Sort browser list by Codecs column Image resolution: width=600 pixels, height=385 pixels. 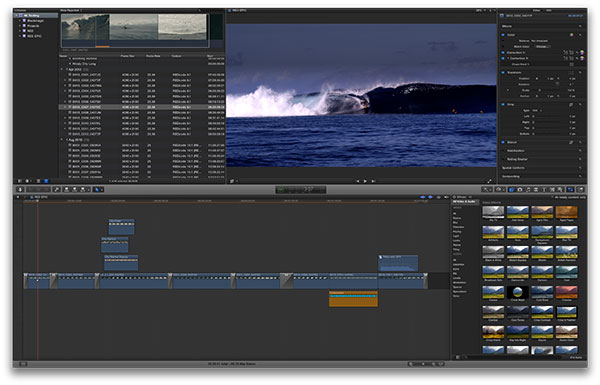coord(176,56)
